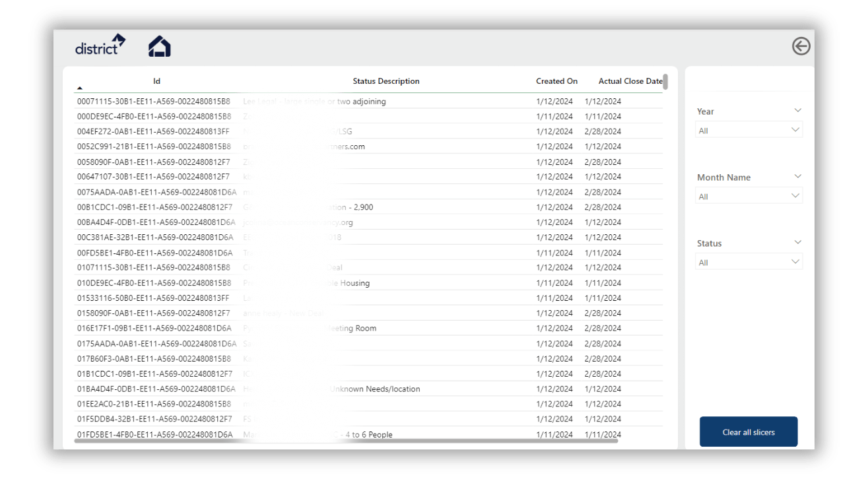868x479 pixels.
Task: Sort the table by Id column
Action: (156, 80)
